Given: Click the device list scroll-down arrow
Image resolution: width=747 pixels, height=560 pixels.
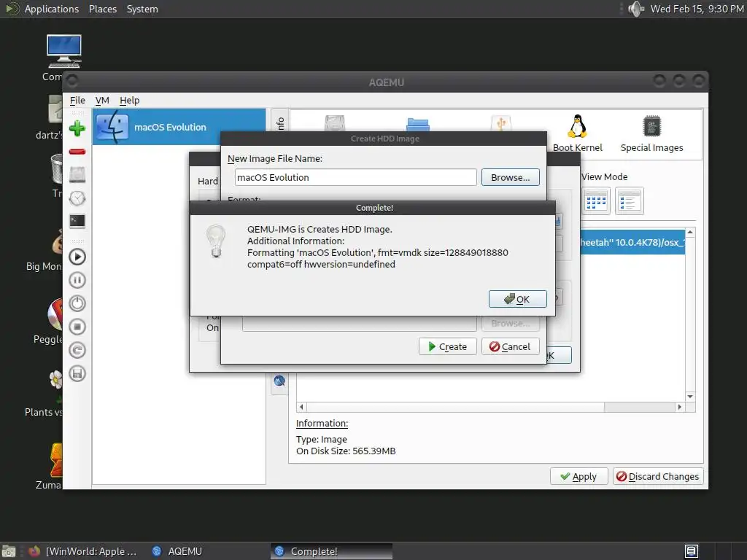Looking at the screenshot, I should pyautogui.click(x=690, y=396).
